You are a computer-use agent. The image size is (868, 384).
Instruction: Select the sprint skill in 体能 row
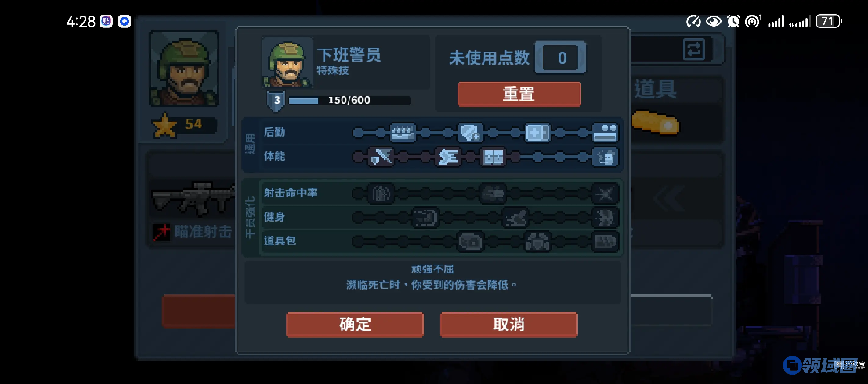point(448,156)
